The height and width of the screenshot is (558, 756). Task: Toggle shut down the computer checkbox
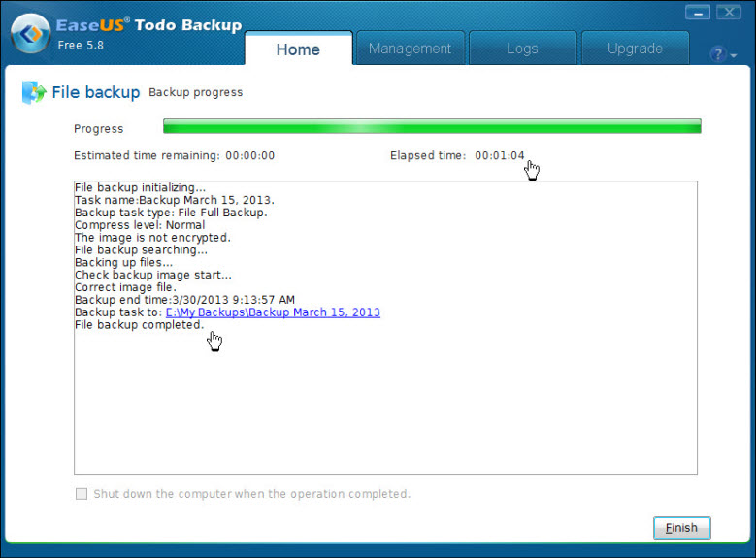coord(82,493)
